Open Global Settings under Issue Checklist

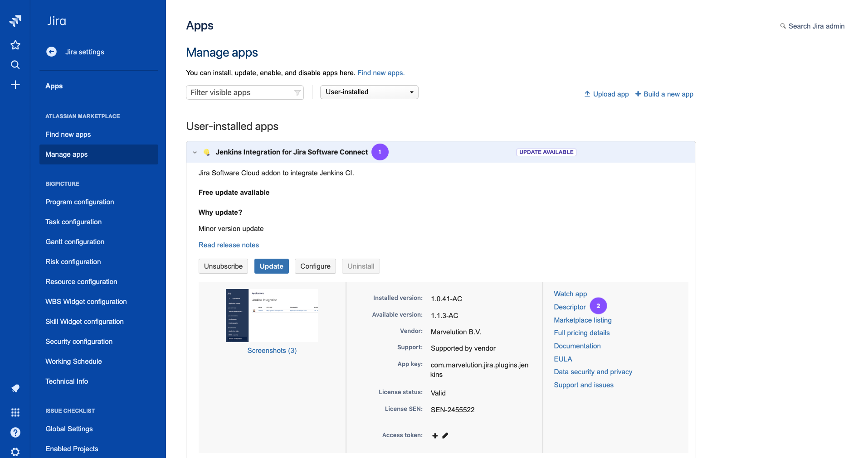pyautogui.click(x=69, y=429)
